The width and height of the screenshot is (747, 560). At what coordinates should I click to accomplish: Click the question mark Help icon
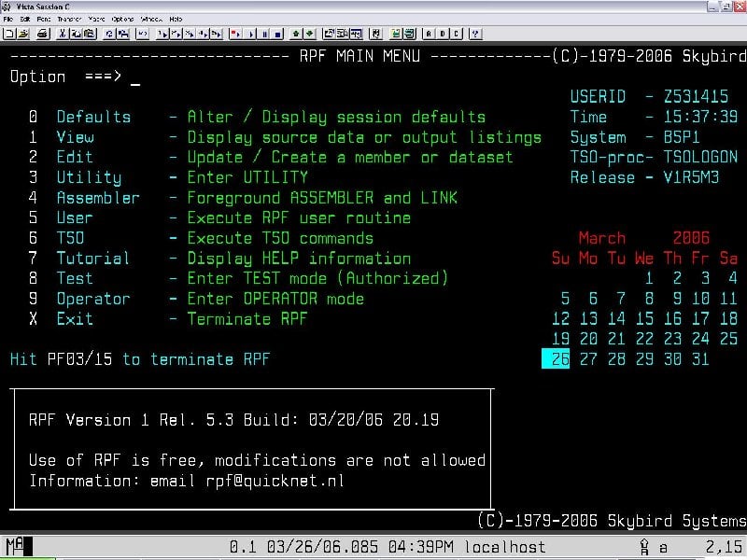click(x=475, y=34)
